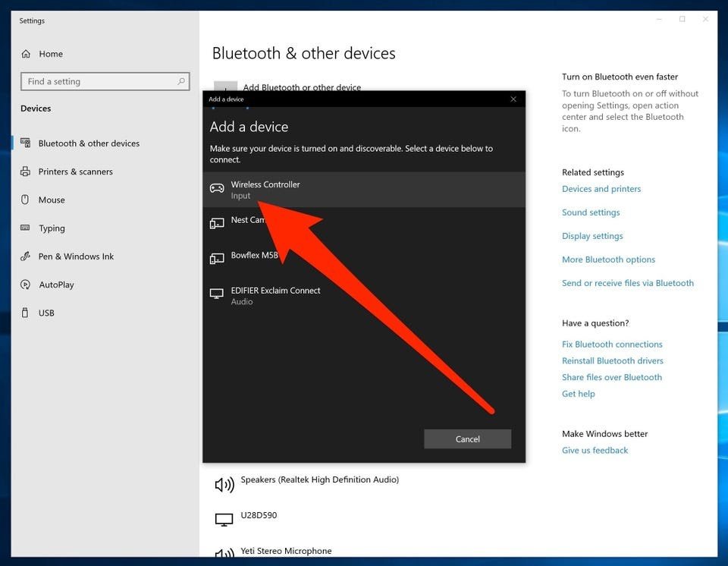
Task: Click Share files over Bluetooth link
Action: tap(612, 377)
